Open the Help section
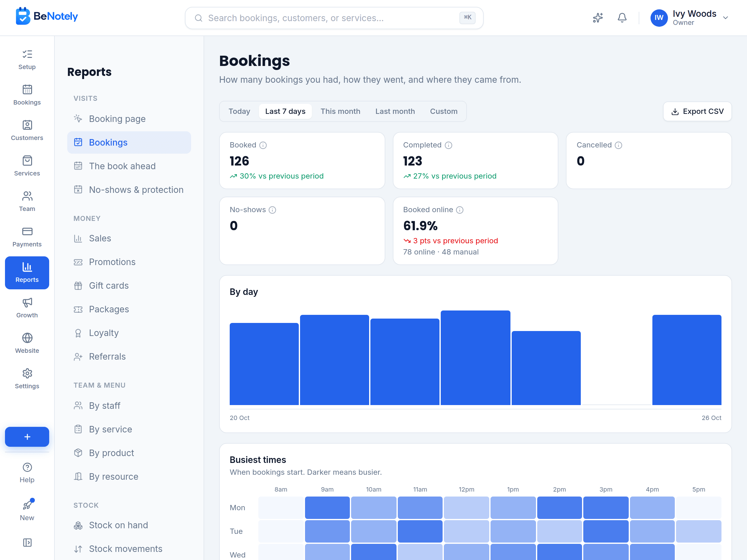Viewport: 747px width, 560px height. tap(27, 473)
